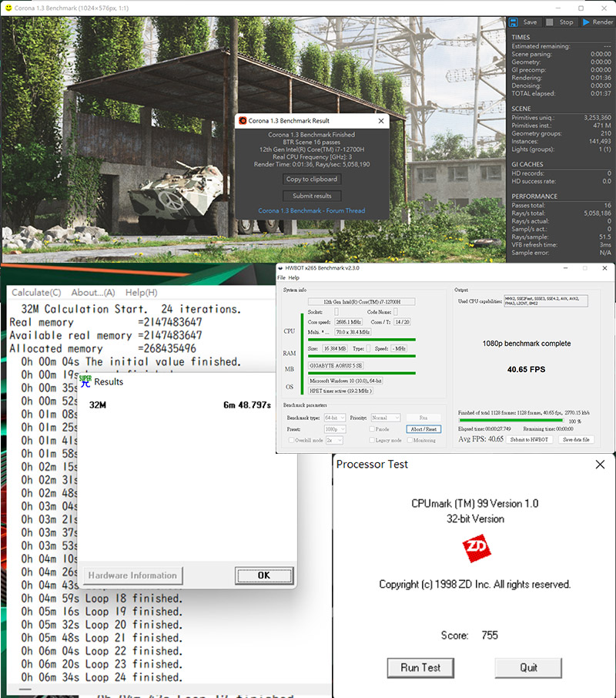
Task: Click the Hardware Information button
Action: pos(132,576)
